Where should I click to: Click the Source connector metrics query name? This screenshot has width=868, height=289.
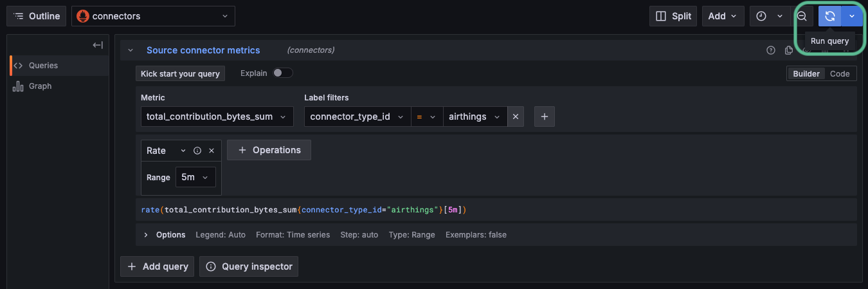tap(203, 50)
